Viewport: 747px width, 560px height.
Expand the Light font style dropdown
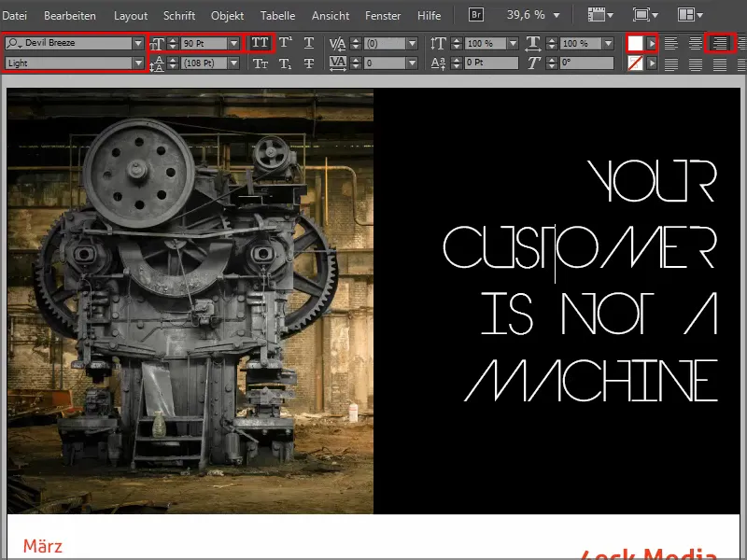click(x=138, y=63)
